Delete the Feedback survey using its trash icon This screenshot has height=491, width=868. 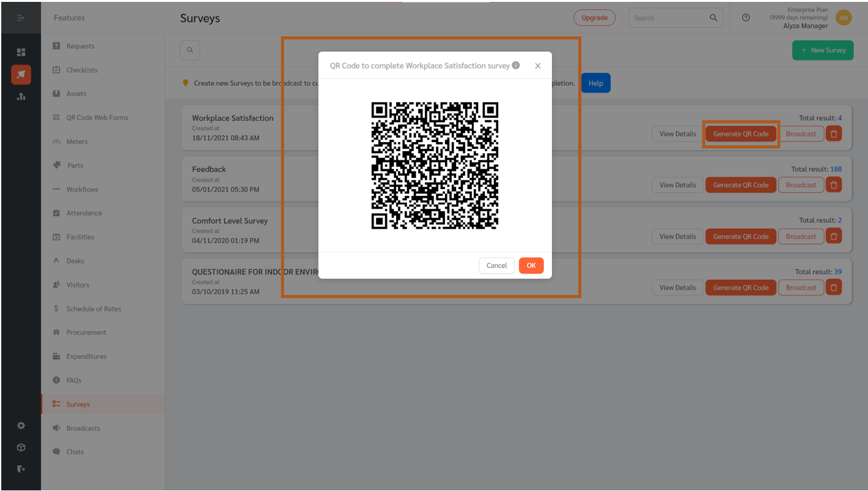point(834,184)
